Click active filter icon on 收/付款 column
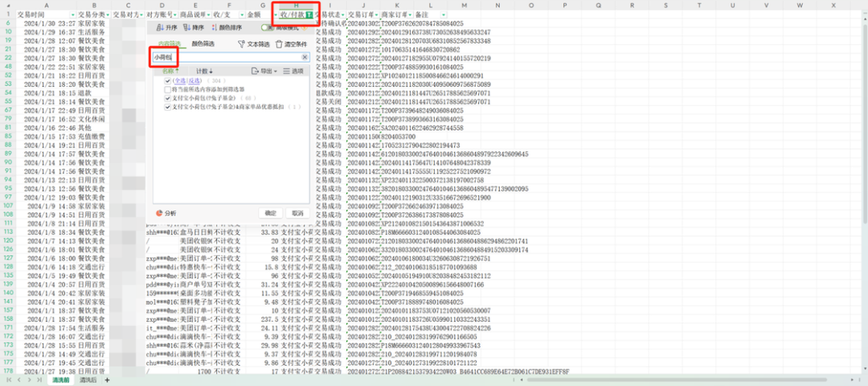868x386 pixels. coord(309,14)
